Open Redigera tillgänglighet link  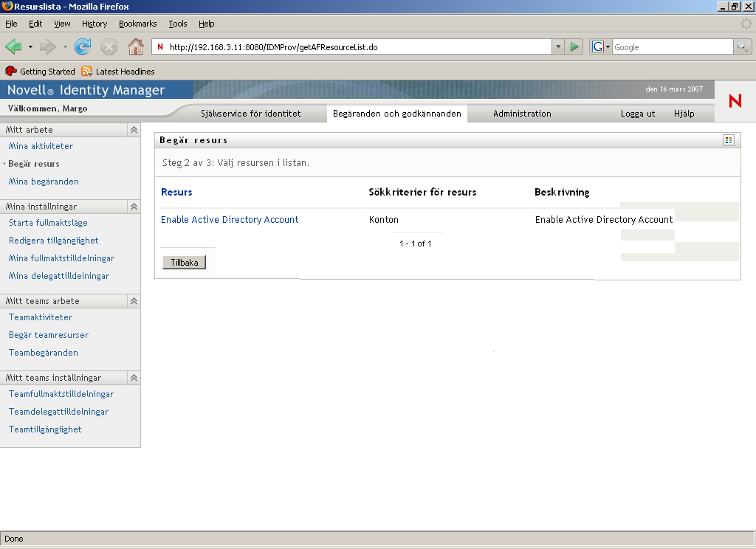(53, 241)
